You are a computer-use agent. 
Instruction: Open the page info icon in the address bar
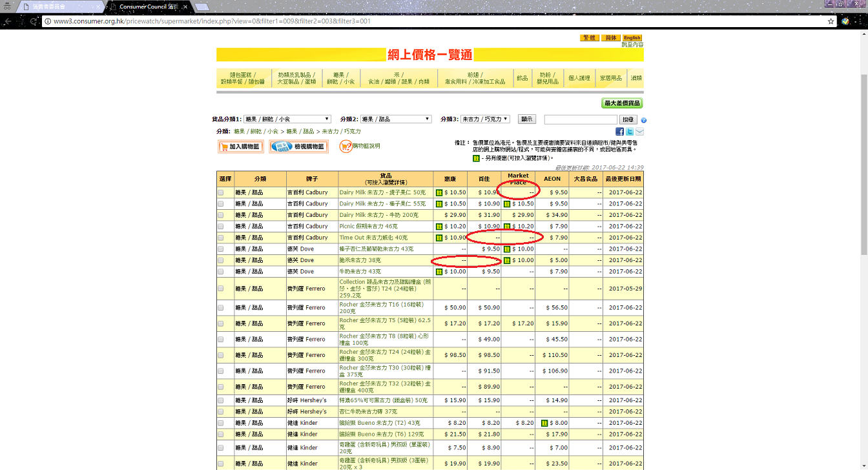[48, 21]
